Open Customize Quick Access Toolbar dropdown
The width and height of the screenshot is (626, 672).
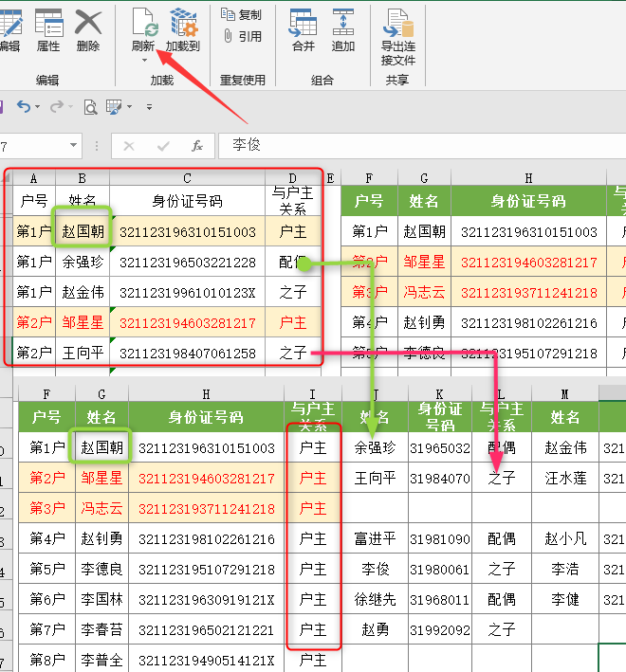point(149,107)
